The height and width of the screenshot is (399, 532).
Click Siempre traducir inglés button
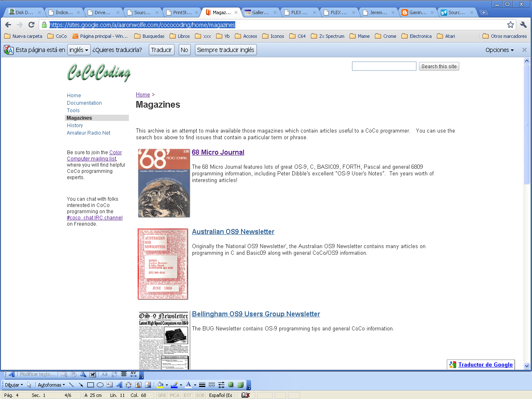click(226, 50)
